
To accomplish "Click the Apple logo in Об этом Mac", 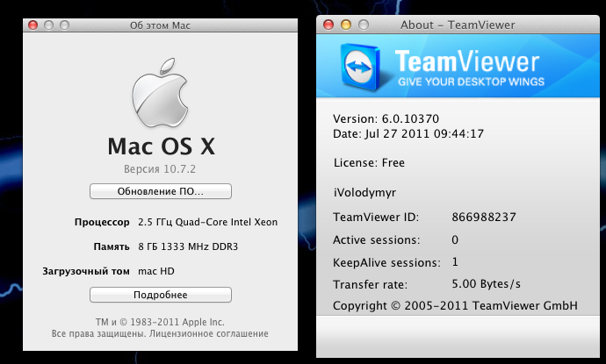I will (x=160, y=94).
